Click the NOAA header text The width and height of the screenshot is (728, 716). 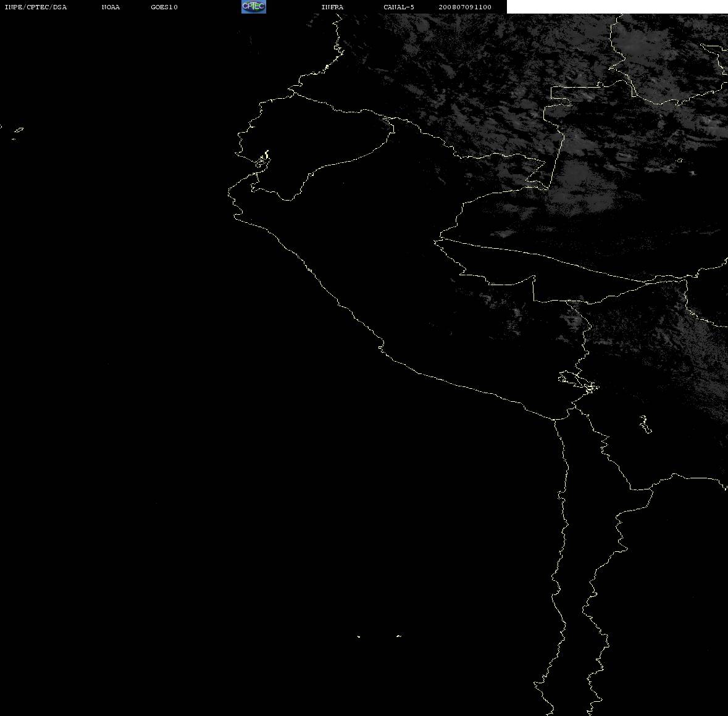[x=111, y=7]
